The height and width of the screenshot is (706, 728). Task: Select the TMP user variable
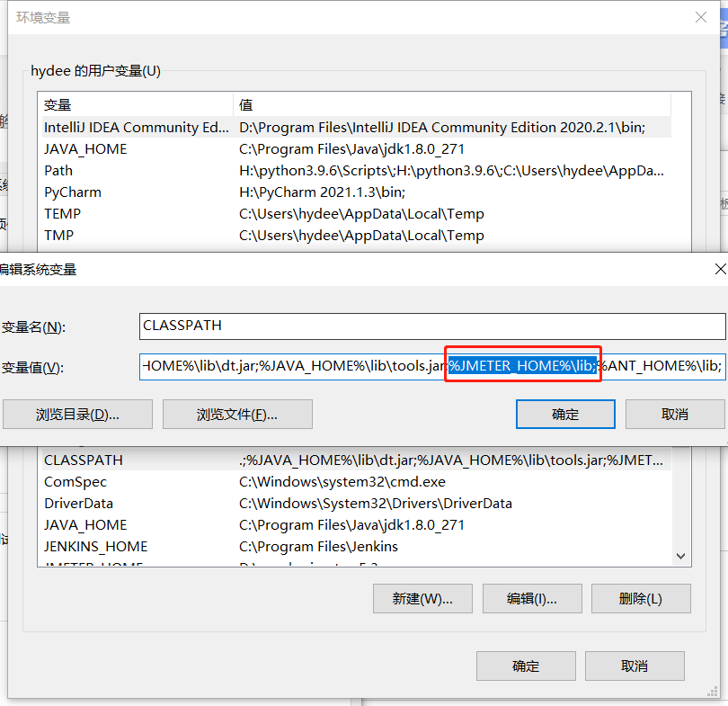point(357,236)
